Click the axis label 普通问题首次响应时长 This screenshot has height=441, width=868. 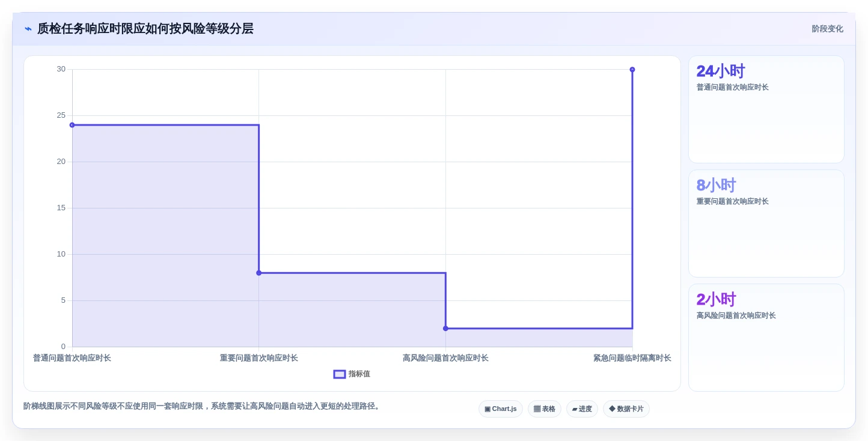(72, 358)
